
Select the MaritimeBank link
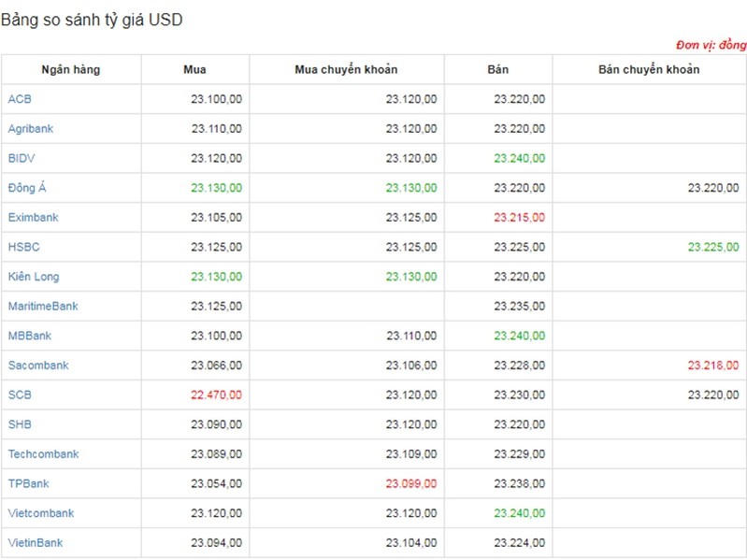(43, 307)
